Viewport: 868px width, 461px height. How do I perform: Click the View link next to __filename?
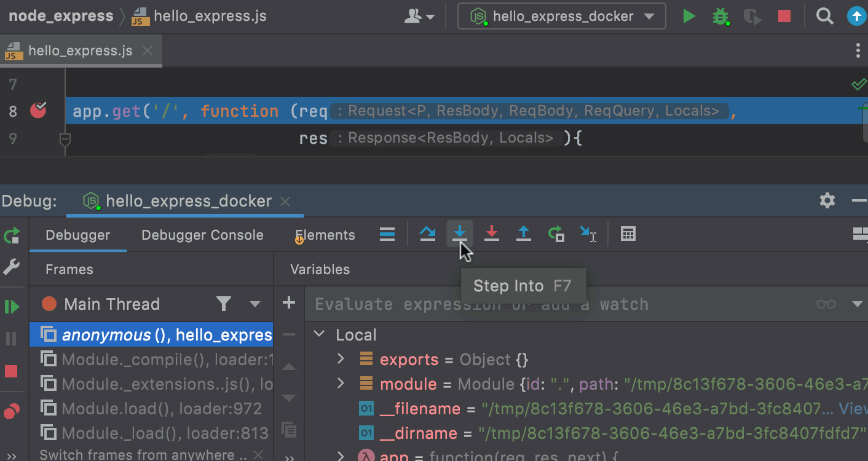(853, 409)
